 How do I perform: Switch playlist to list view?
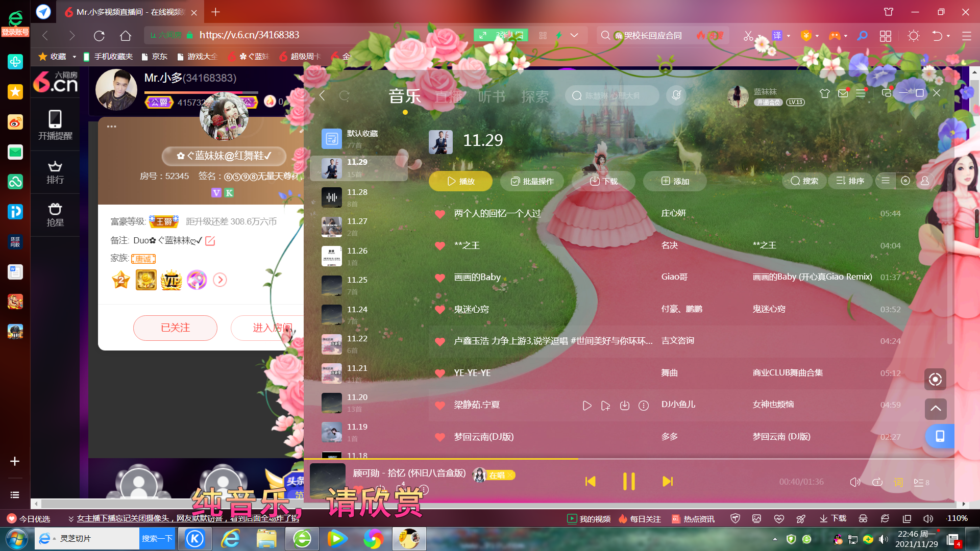(x=886, y=181)
